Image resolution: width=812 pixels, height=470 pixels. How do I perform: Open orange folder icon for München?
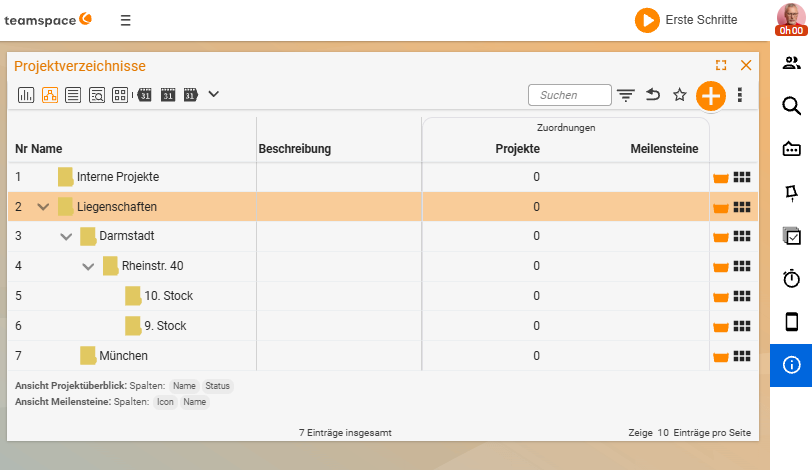tap(720, 357)
